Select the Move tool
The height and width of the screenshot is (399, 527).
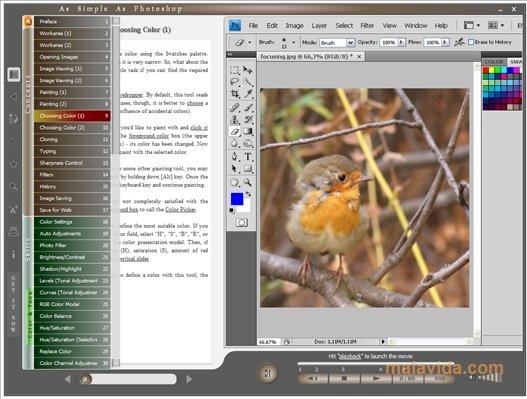click(248, 70)
